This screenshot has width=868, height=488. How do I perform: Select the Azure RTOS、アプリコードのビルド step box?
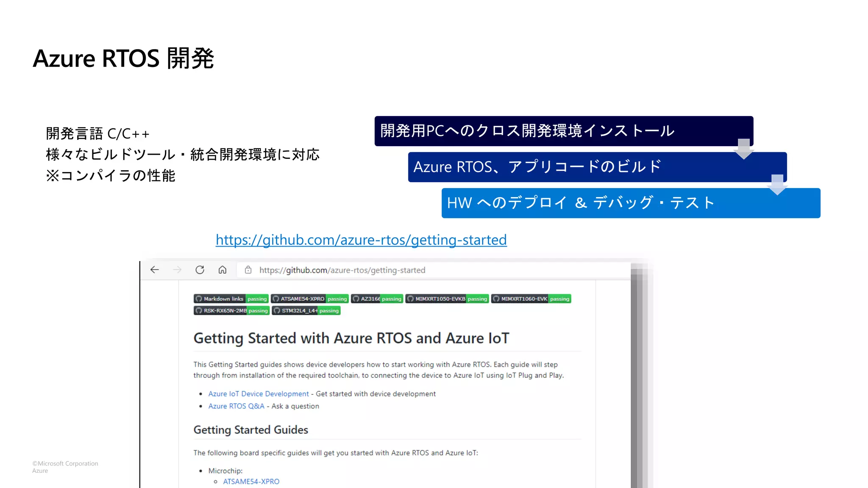tap(597, 167)
